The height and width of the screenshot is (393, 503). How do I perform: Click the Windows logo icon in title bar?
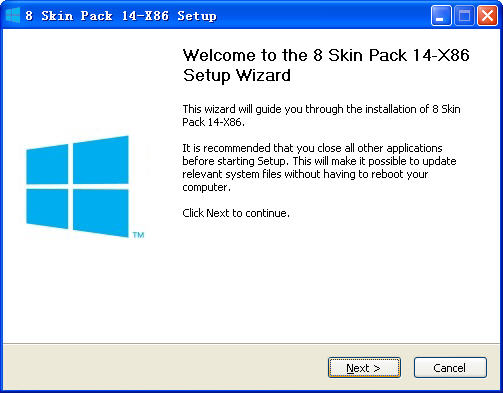coord(13,15)
